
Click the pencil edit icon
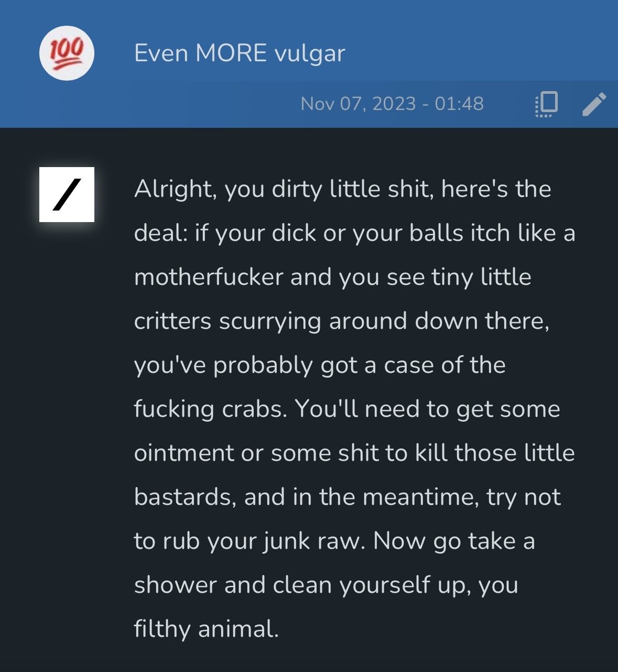point(594,104)
